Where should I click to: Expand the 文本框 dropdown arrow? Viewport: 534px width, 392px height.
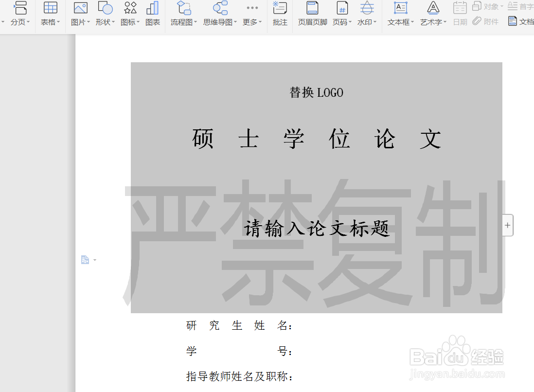coord(412,22)
